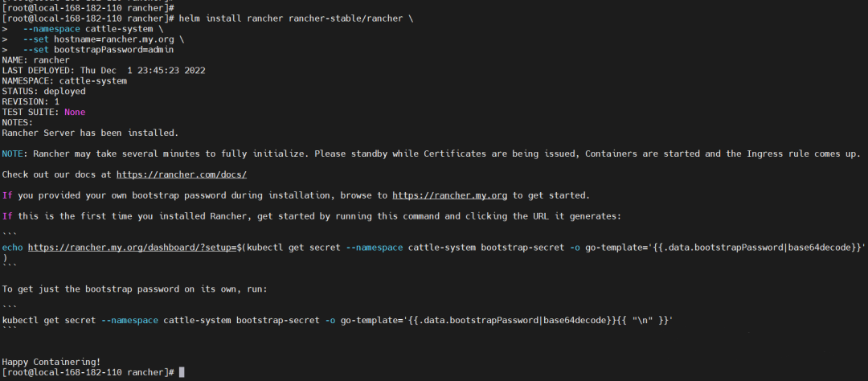Click the 'kubectl get secret' command with "\n"
Viewport: 868px width, 381px height.
[337, 320]
